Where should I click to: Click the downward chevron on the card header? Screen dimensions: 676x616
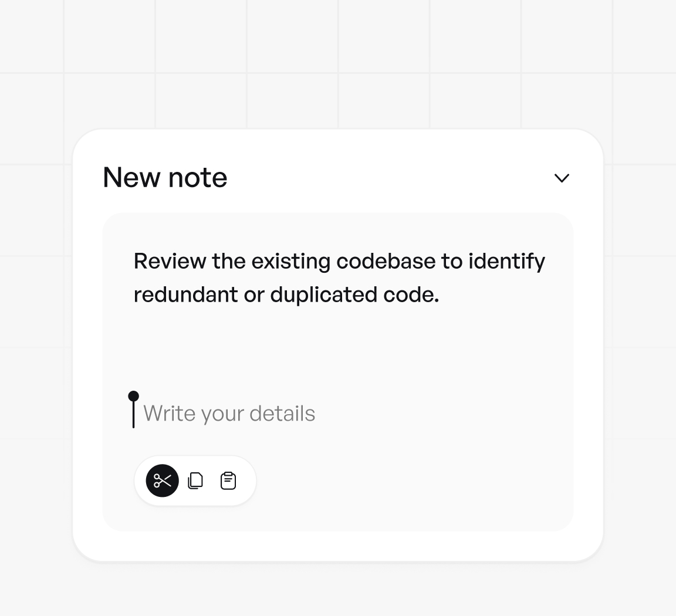(x=562, y=178)
